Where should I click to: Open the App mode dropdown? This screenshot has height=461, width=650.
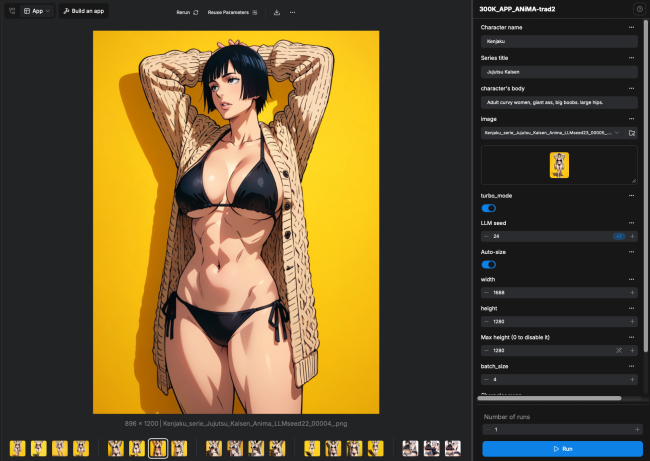(x=37, y=11)
